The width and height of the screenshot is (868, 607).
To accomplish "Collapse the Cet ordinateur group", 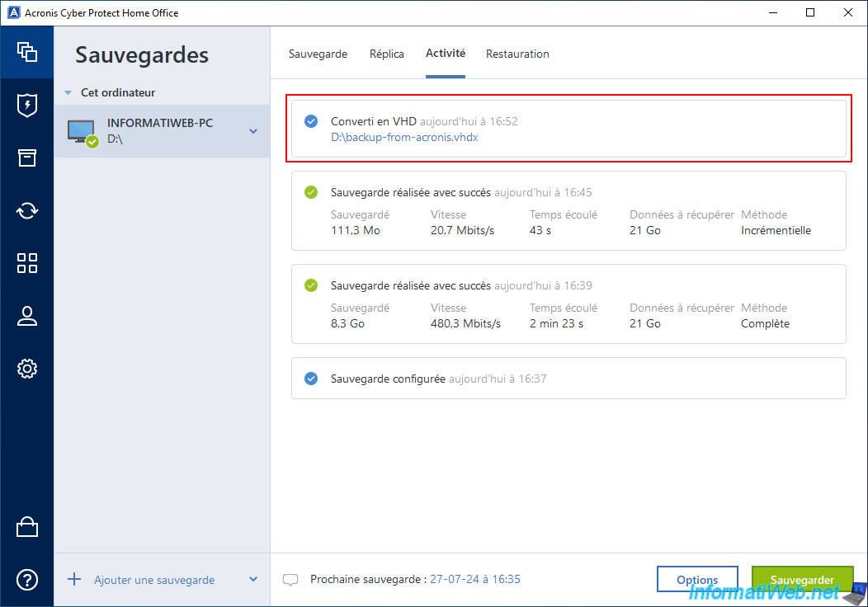I will click(68, 93).
